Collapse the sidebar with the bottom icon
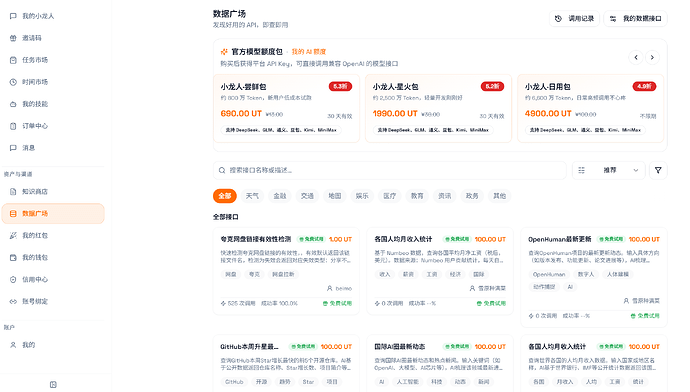 coord(53,385)
